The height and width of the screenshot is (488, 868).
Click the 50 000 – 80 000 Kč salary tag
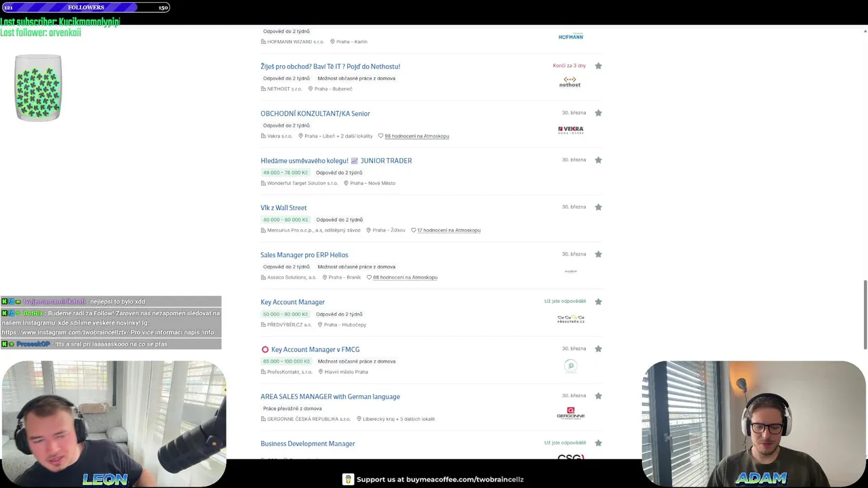pyautogui.click(x=285, y=314)
